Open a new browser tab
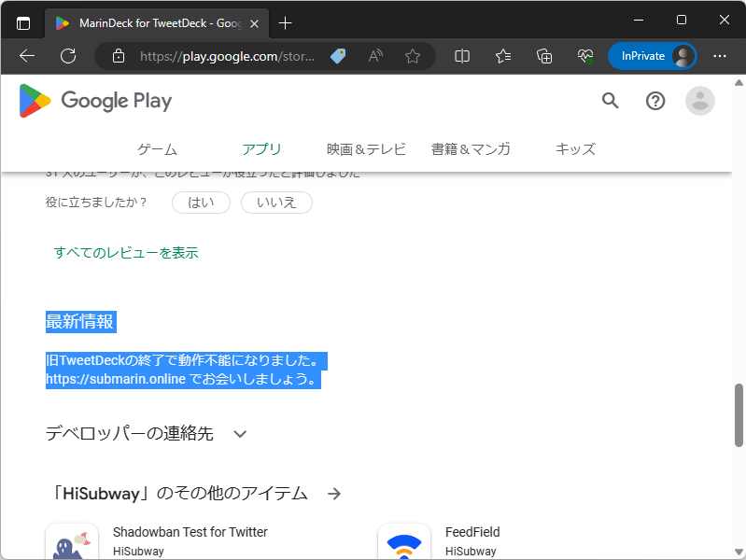 tap(285, 22)
